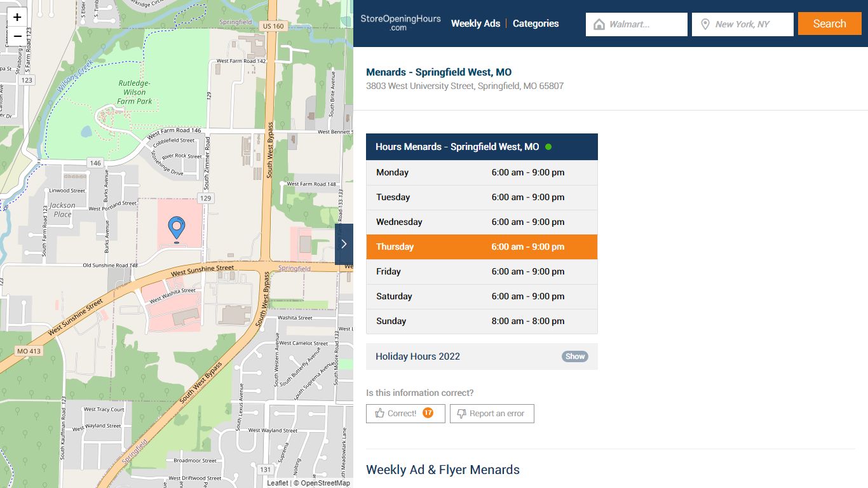Open the StoreOpeningHours.com home logo
The width and height of the screenshot is (868, 488).
coord(400,23)
